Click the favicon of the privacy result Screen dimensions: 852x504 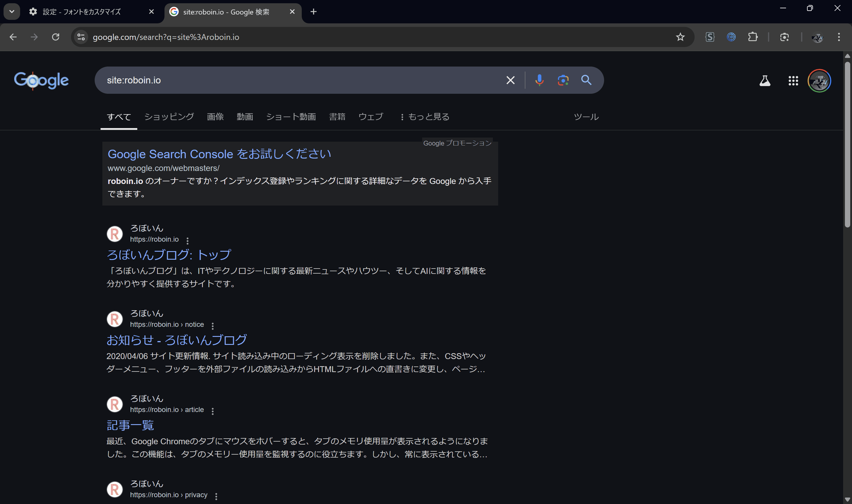pyautogui.click(x=115, y=490)
